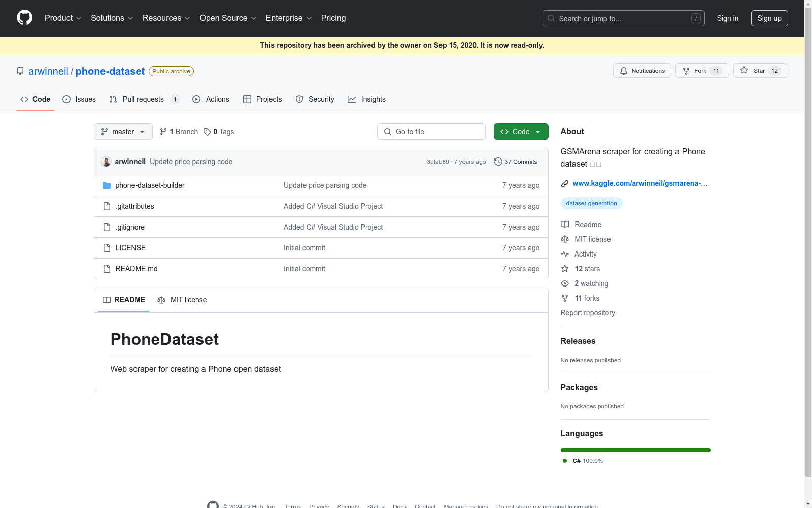The height and width of the screenshot is (508, 812).
Task: Fork the repository
Action: click(702, 71)
